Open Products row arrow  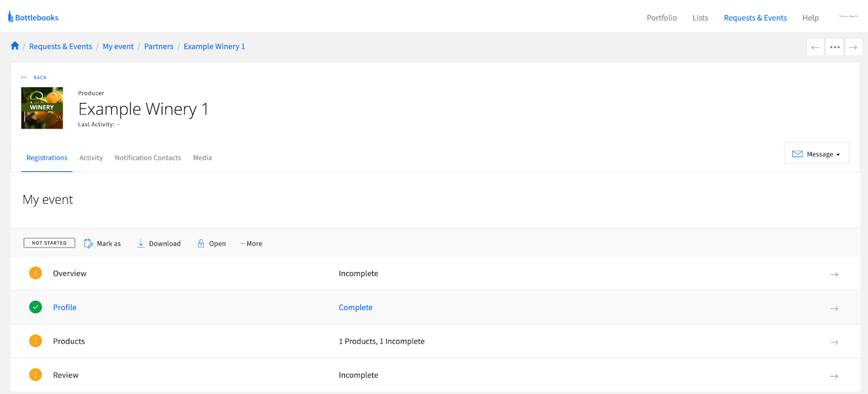(x=834, y=342)
